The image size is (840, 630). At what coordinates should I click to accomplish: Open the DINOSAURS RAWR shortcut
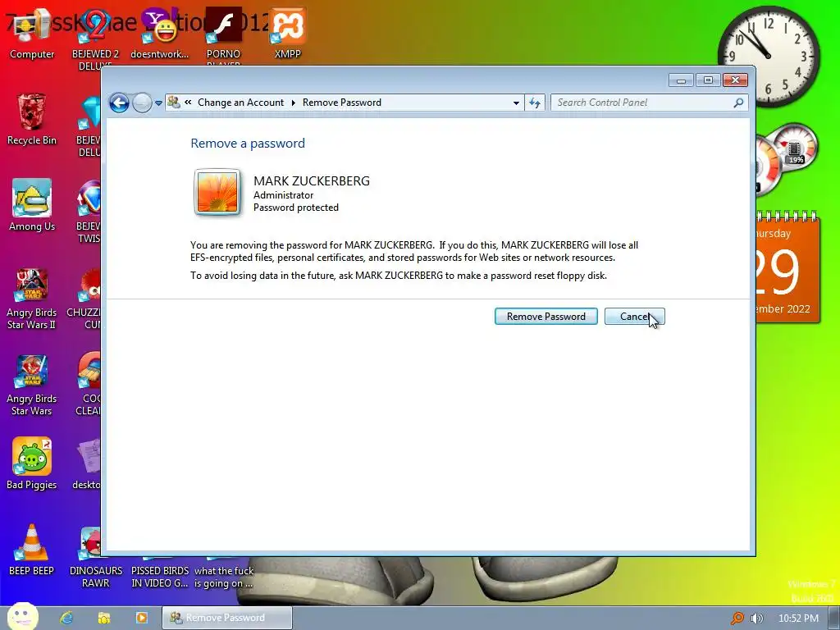(95, 557)
